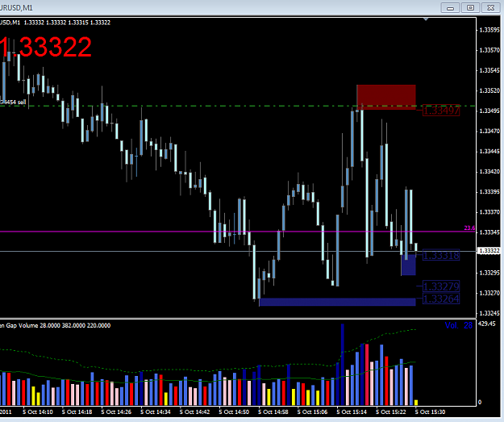Select the magenta 23.6 Fibonacci level label
The width and height of the screenshot is (504, 422).
pos(469,228)
